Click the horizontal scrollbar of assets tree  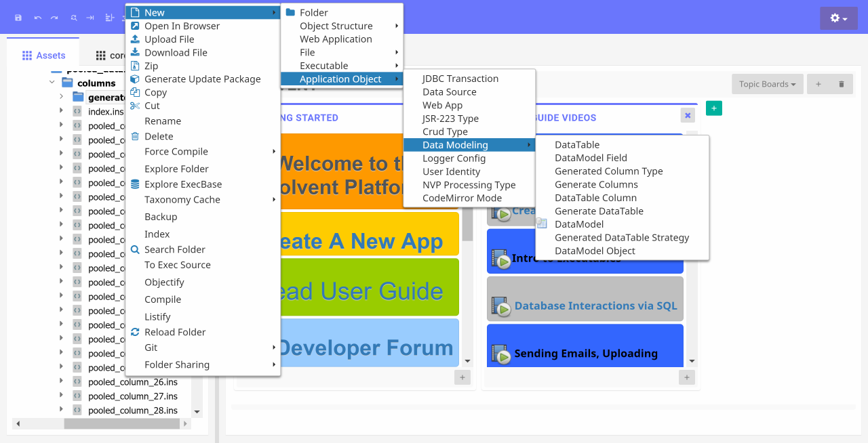(x=102, y=423)
